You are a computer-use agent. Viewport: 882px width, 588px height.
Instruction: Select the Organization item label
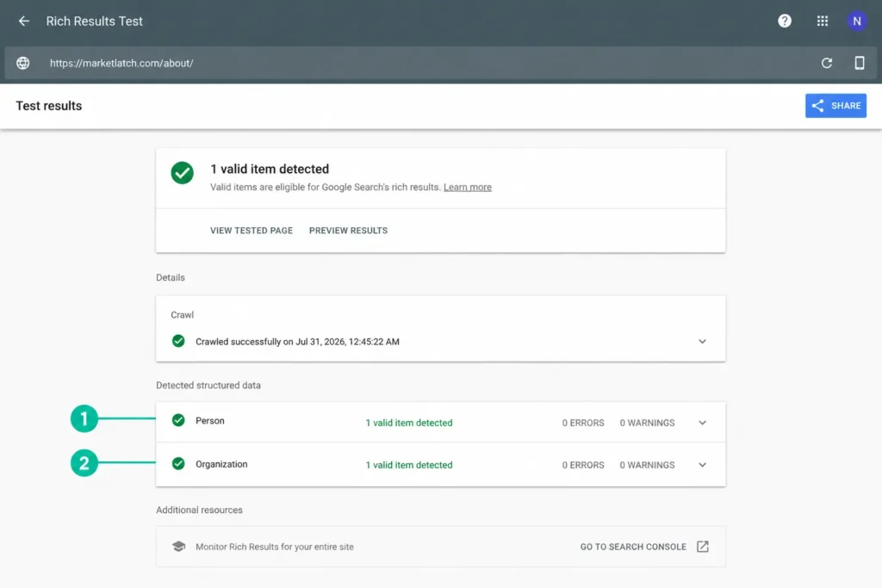221,464
